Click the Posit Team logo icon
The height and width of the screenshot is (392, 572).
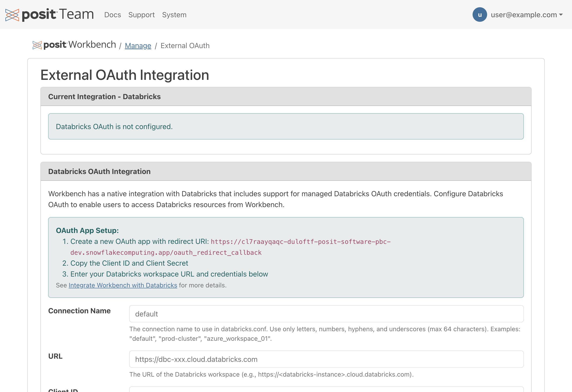tap(12, 15)
